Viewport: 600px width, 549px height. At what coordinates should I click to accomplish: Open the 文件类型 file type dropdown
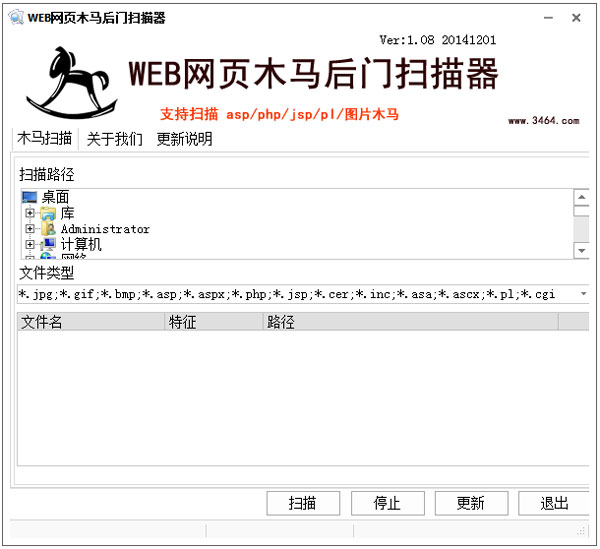[x=583, y=294]
